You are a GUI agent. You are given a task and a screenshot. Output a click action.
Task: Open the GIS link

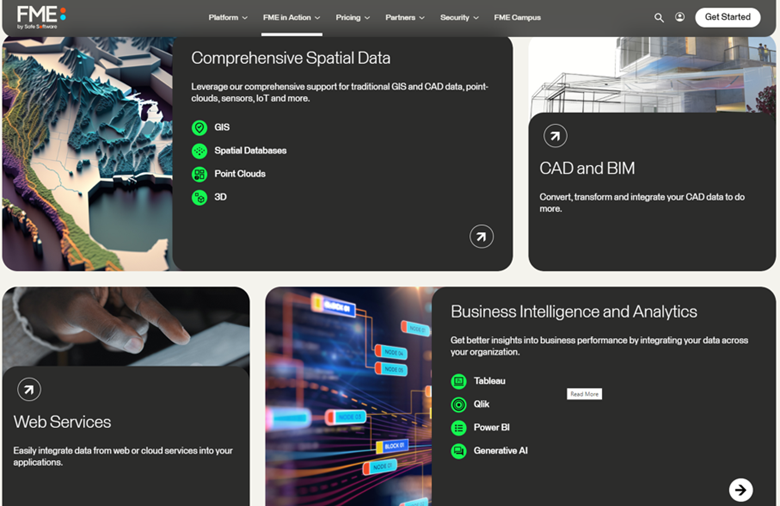222,127
